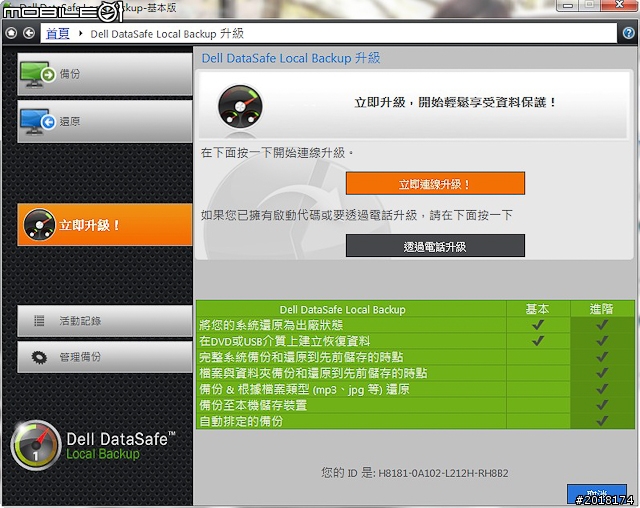The image size is (640, 508).
Task: Select row 在DVD或USB介質上建立恢復資料
Action: pos(416,341)
